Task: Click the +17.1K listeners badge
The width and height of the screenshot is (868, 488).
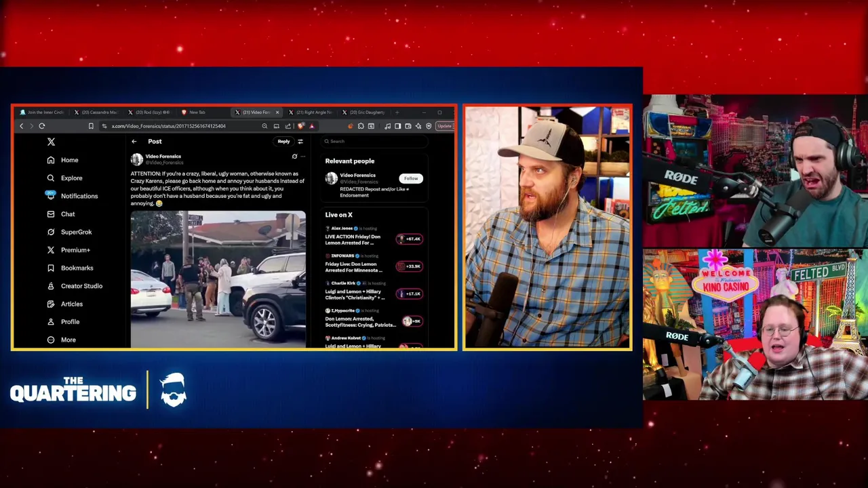Action: click(x=410, y=293)
